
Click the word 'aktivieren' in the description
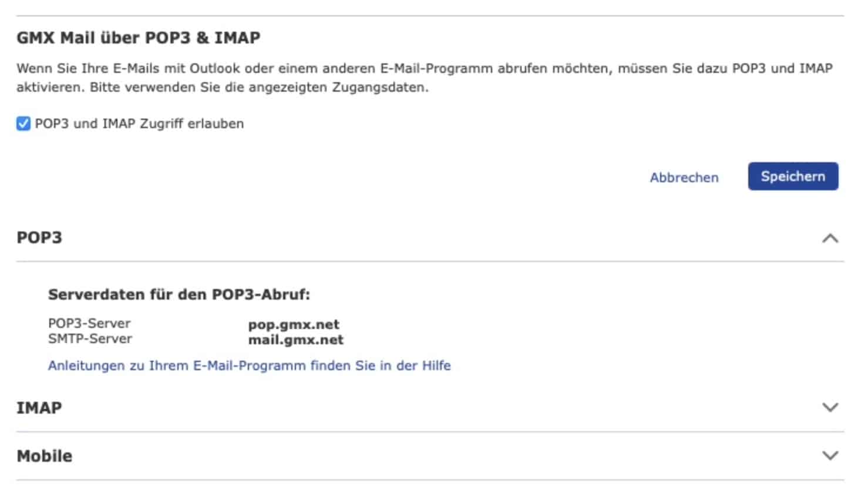[50, 87]
